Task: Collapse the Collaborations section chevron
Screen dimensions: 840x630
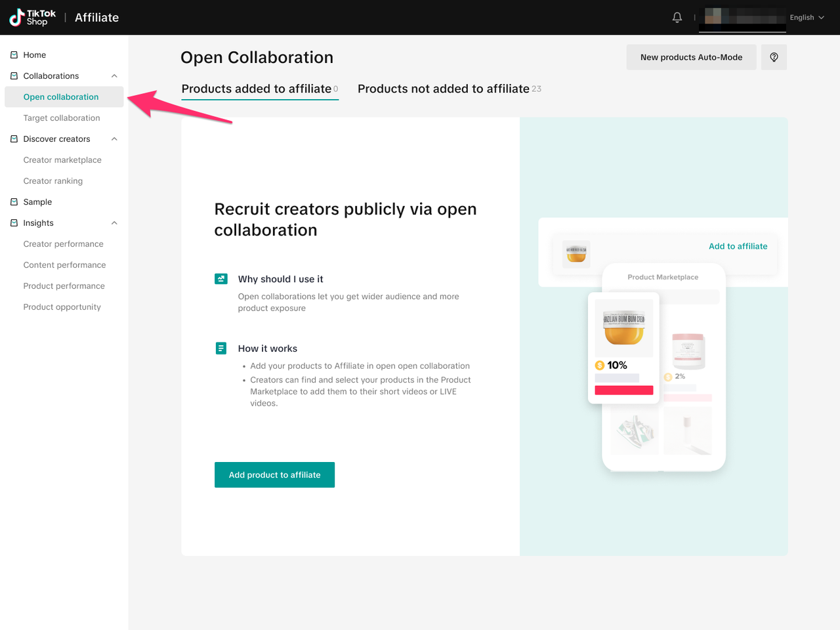Action: 114,76
